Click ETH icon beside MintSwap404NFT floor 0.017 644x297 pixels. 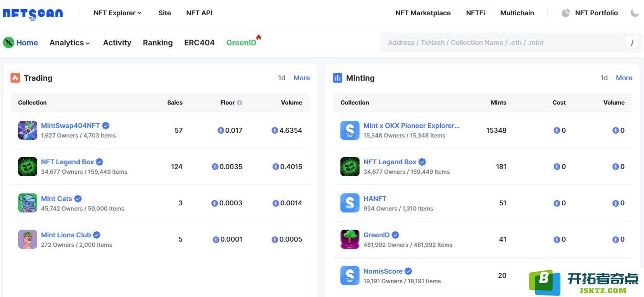click(221, 130)
